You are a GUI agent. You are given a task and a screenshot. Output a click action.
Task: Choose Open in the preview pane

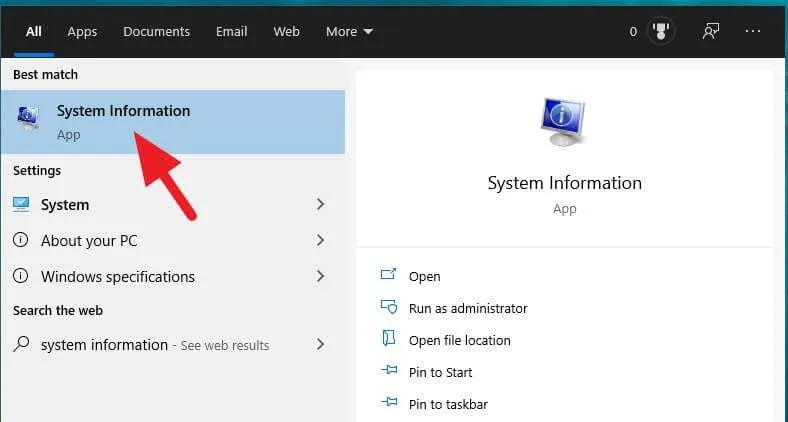(x=424, y=276)
